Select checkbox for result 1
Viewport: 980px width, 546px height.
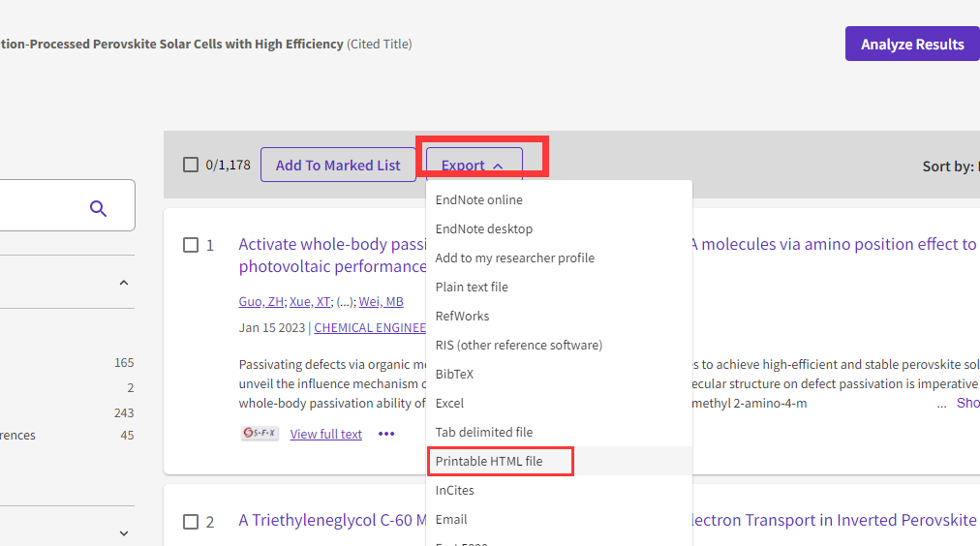(191, 245)
